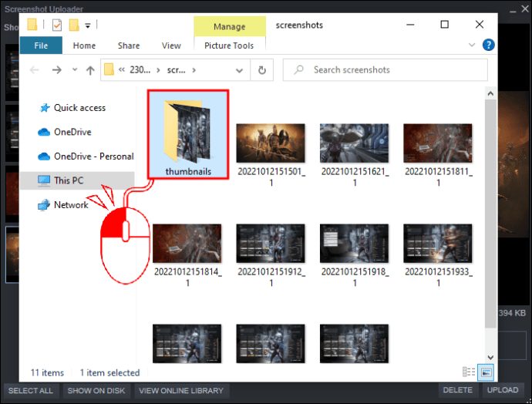Open Customize Quick Access Toolbar dropdown

[88, 25]
